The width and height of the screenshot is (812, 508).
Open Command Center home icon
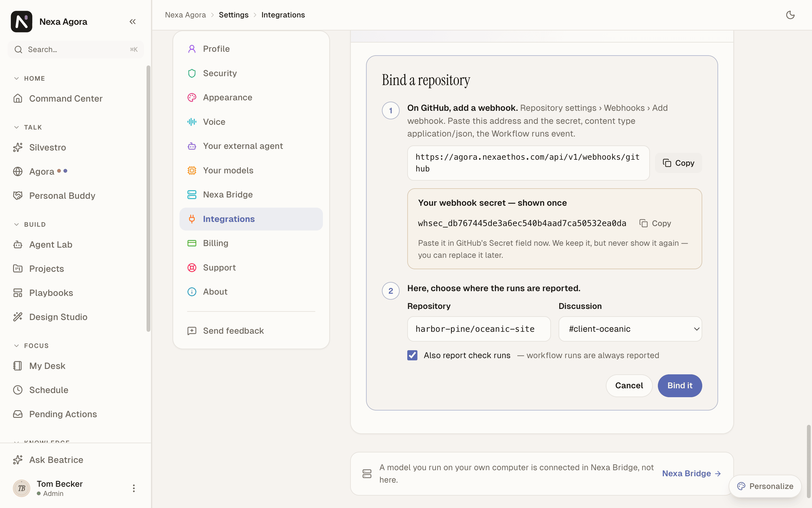tap(18, 98)
